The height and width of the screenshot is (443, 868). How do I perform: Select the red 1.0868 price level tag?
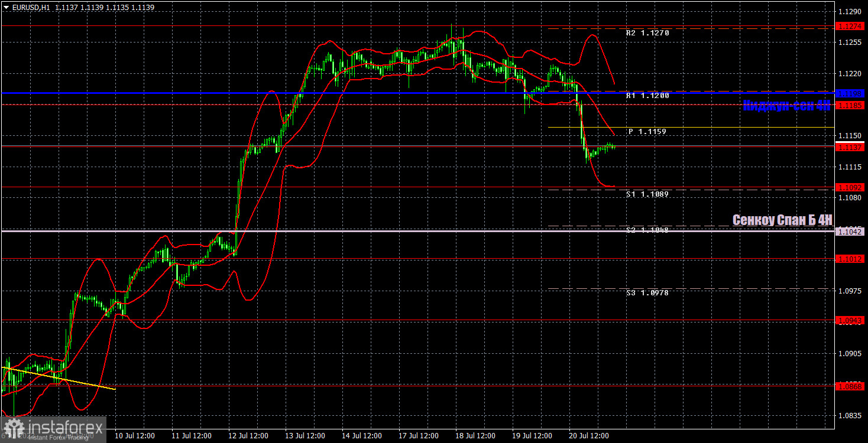(850, 386)
